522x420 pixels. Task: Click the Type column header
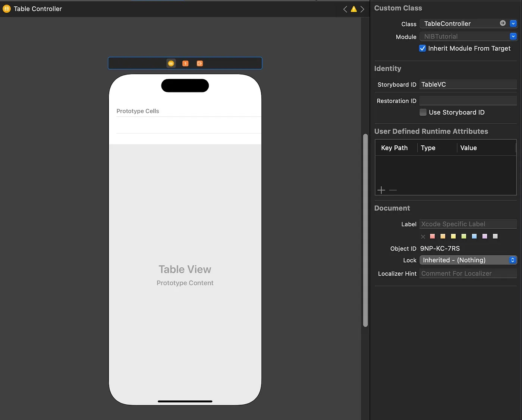pyautogui.click(x=428, y=148)
